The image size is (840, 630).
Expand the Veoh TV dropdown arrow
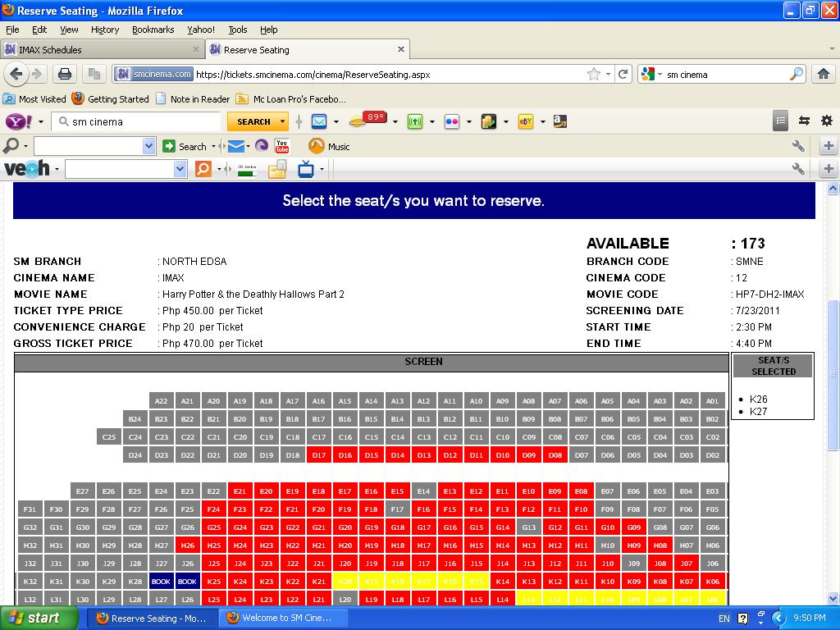pyautogui.click(x=322, y=169)
